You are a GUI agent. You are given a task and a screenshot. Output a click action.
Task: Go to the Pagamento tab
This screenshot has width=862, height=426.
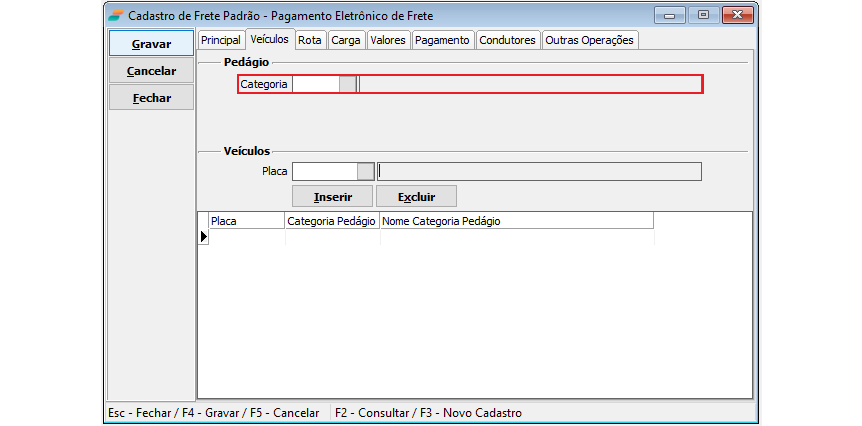[x=441, y=40]
